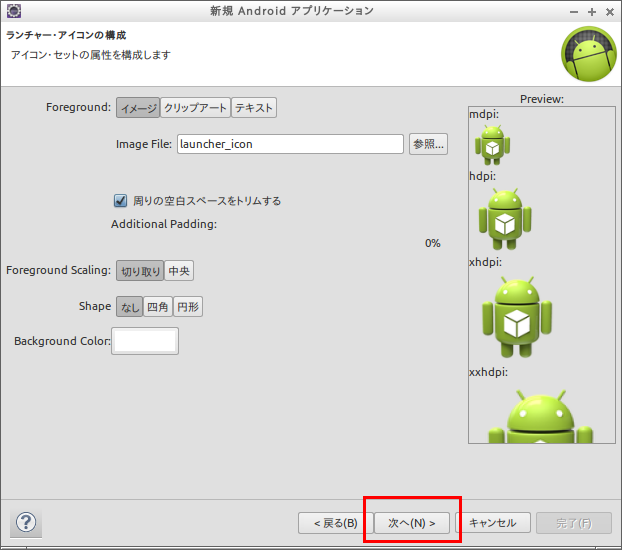Click the Android wizard banner logo
Viewport: 622px width, 550px height.
tap(589, 54)
